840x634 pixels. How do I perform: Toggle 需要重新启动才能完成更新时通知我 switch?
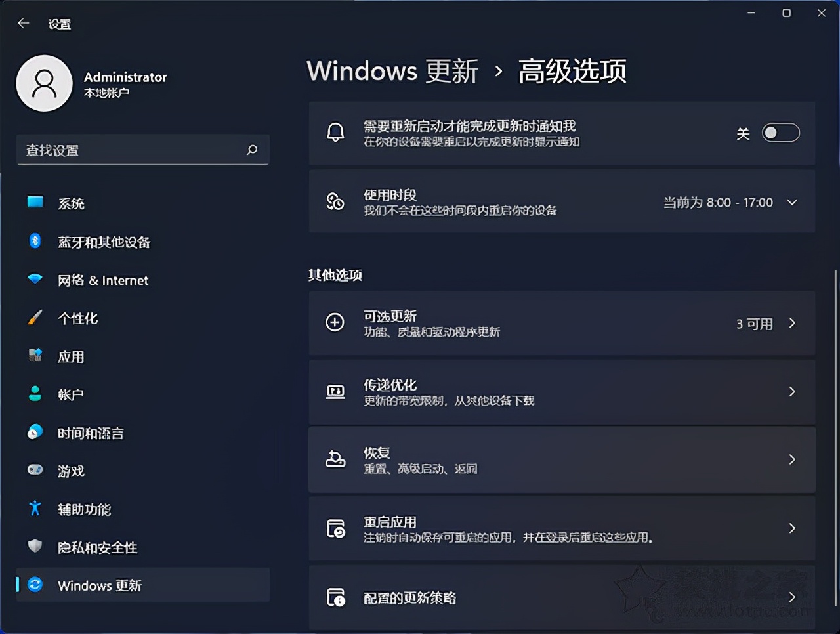tap(781, 133)
